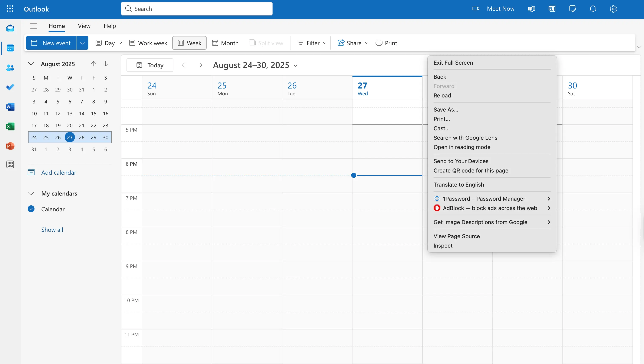This screenshot has height=364, width=644.
Task: Select August 27 in the mini calendar
Action: coord(70,137)
